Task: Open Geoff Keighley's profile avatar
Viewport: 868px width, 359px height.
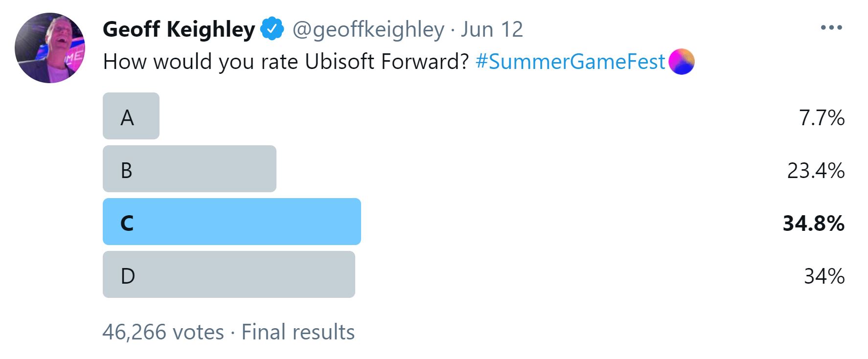Action: [50, 48]
